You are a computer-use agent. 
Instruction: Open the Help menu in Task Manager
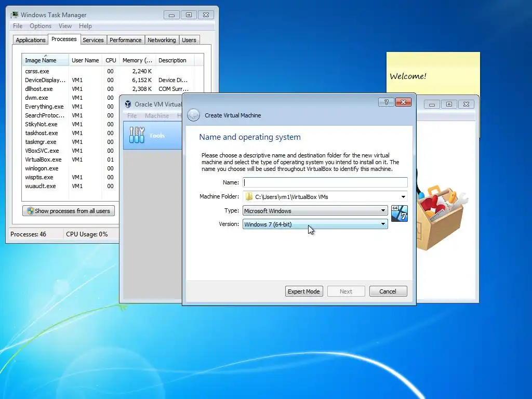(85, 26)
